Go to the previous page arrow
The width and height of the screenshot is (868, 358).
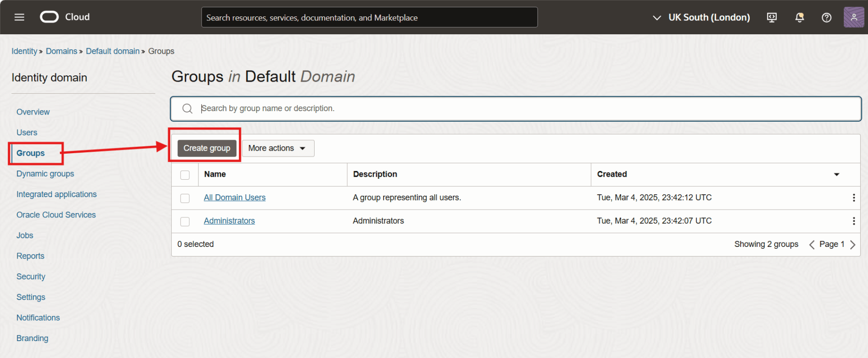coord(812,244)
